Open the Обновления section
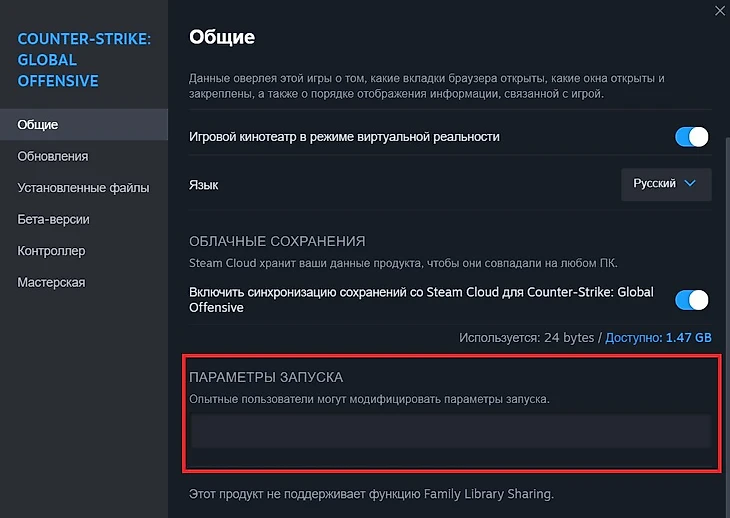730x518 pixels. [x=53, y=156]
